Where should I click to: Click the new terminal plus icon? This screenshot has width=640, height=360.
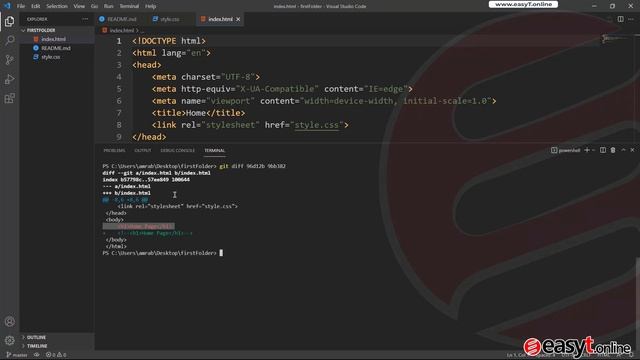pyautogui.click(x=587, y=150)
